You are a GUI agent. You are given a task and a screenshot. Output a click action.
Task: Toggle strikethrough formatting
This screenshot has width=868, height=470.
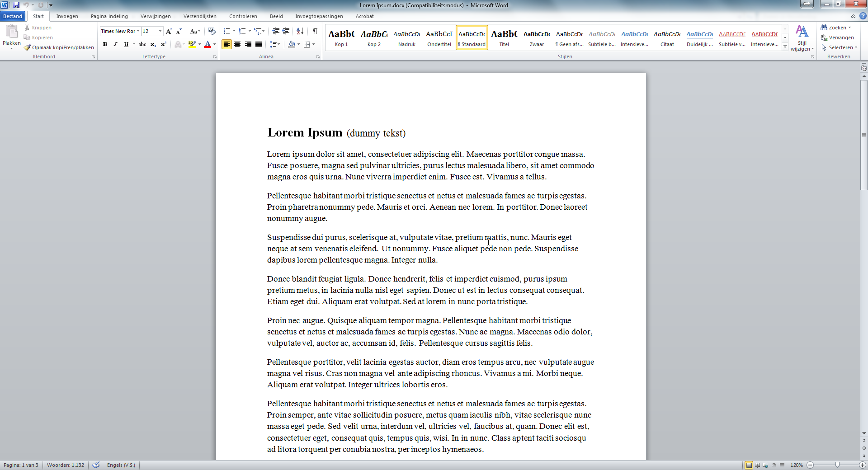pyautogui.click(x=142, y=44)
